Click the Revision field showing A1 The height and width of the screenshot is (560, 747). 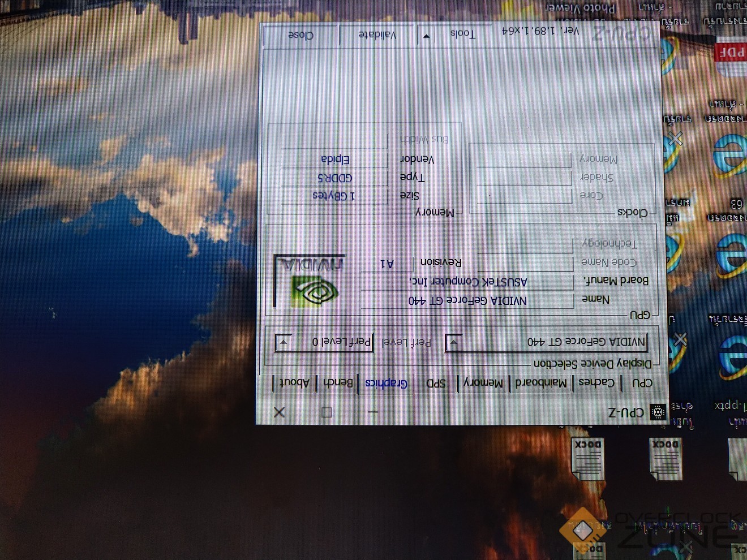387,264
